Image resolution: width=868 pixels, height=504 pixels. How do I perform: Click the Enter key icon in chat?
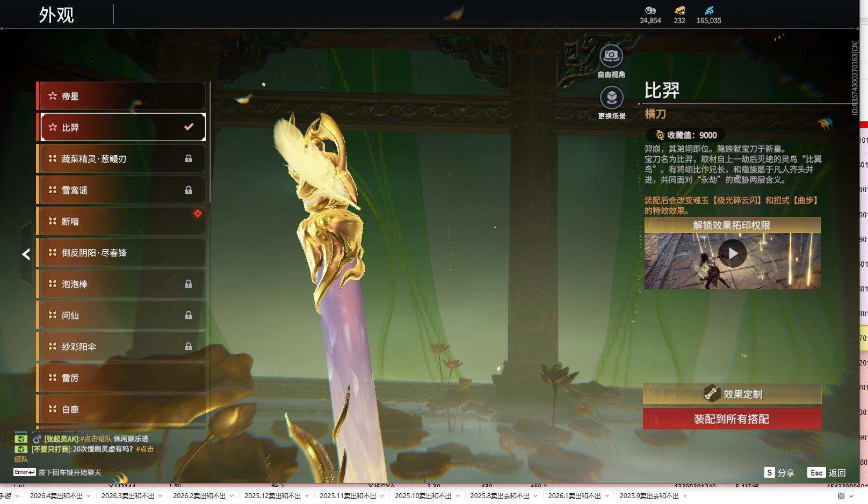tap(25, 472)
